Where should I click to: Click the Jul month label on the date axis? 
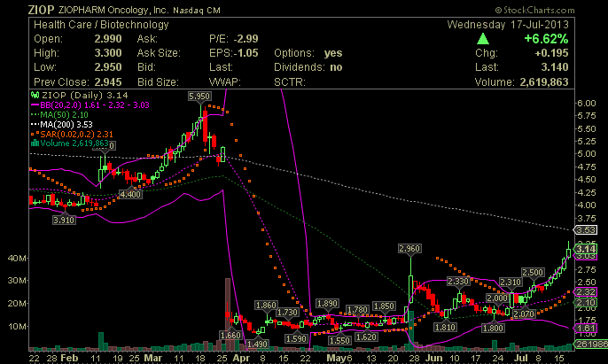521,358
